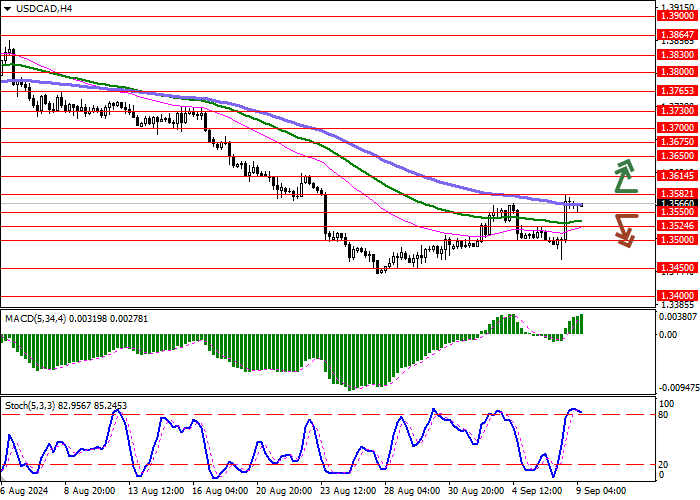700x500 pixels.
Task: Click the current price tag 1.35660
Action: pos(678,204)
